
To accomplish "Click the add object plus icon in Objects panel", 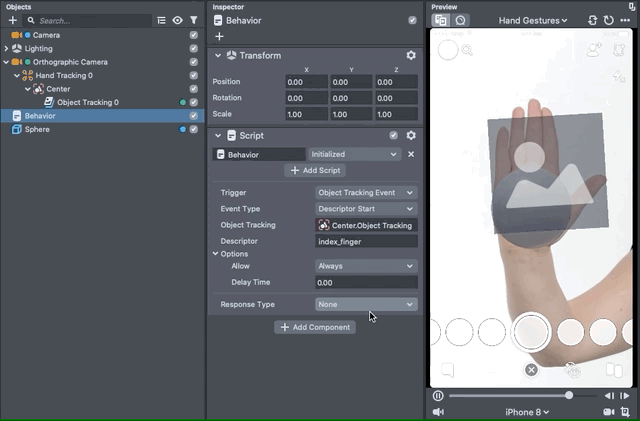I will [x=13, y=20].
